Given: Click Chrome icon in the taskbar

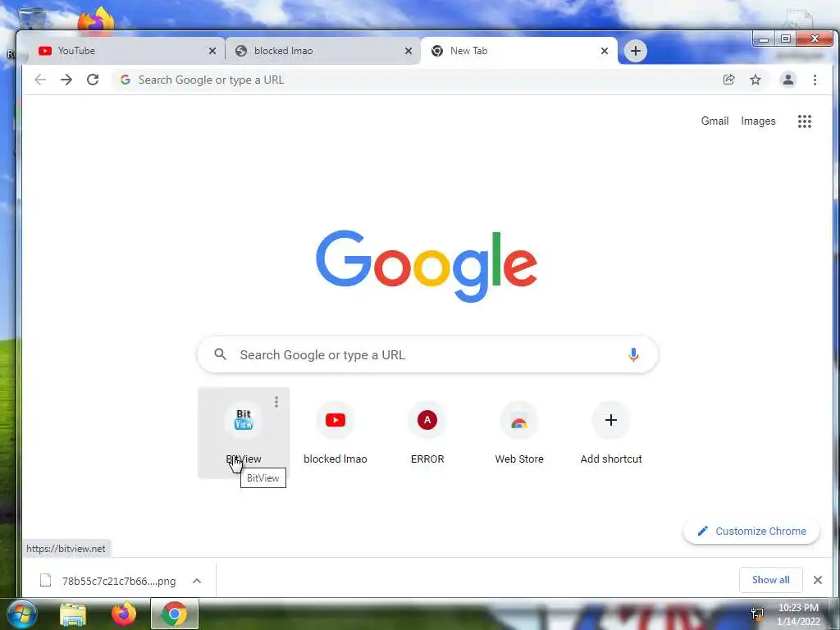Looking at the screenshot, I should pos(175,614).
